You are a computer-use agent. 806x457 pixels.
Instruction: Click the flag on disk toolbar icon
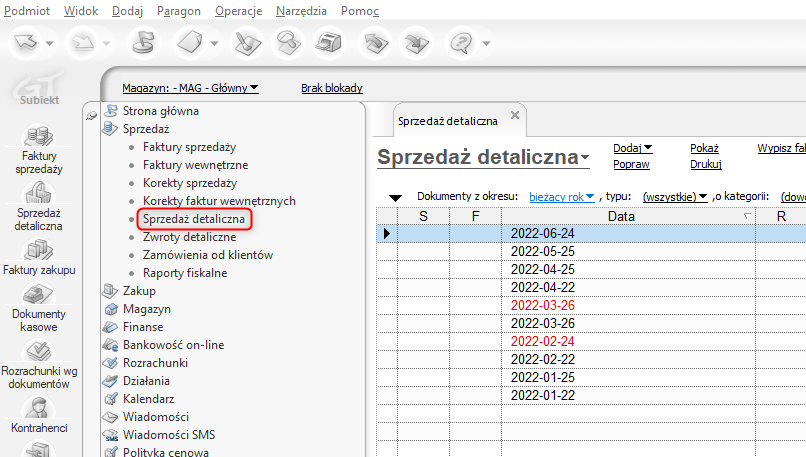(143, 43)
